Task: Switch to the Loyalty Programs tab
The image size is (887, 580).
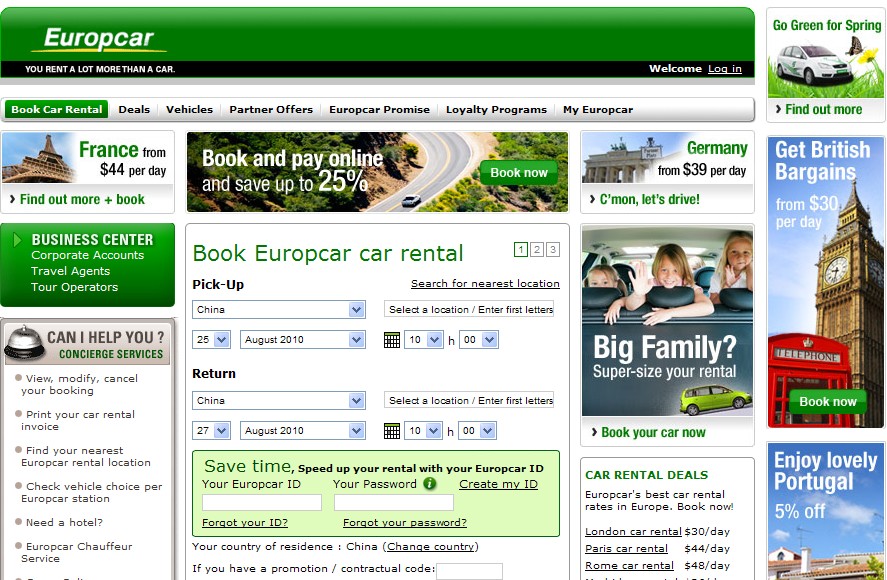Action: click(496, 110)
